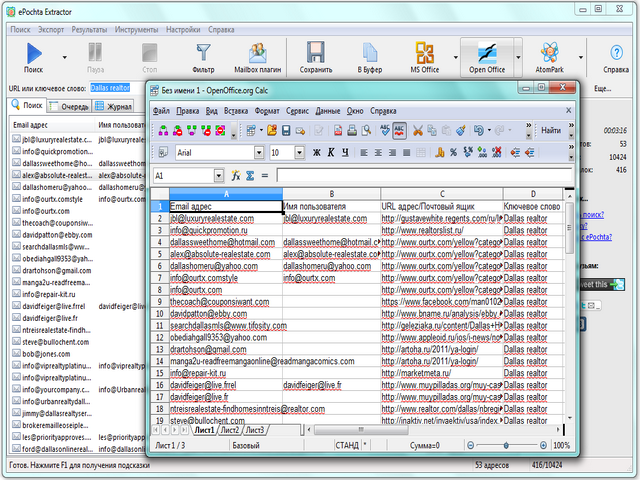Open the Undo history dropdown arrow

point(489,131)
